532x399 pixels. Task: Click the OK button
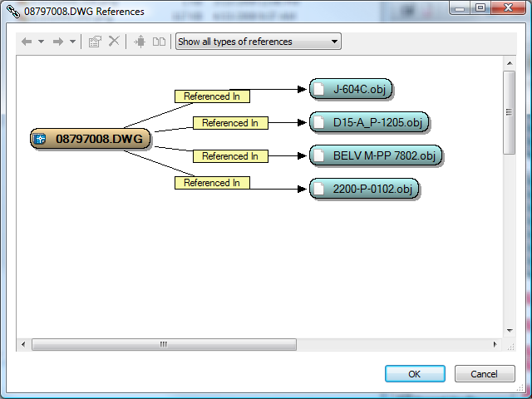(415, 374)
